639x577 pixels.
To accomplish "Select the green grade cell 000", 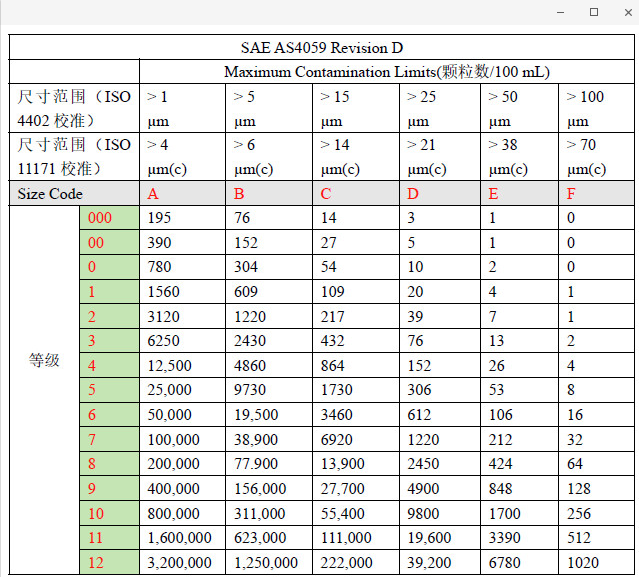I will coord(101,218).
